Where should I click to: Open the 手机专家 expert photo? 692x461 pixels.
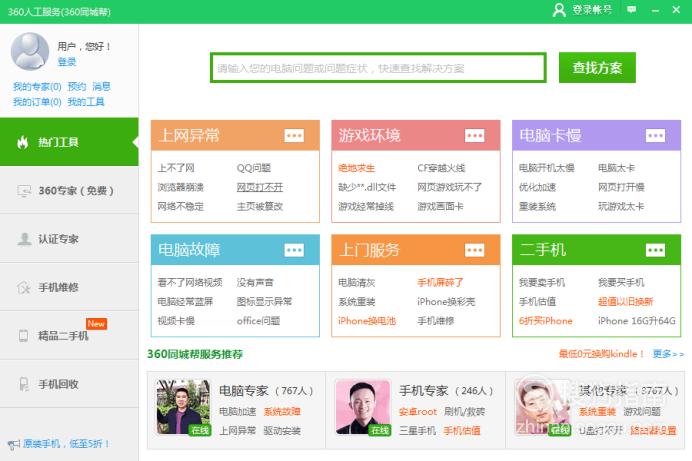tap(363, 407)
